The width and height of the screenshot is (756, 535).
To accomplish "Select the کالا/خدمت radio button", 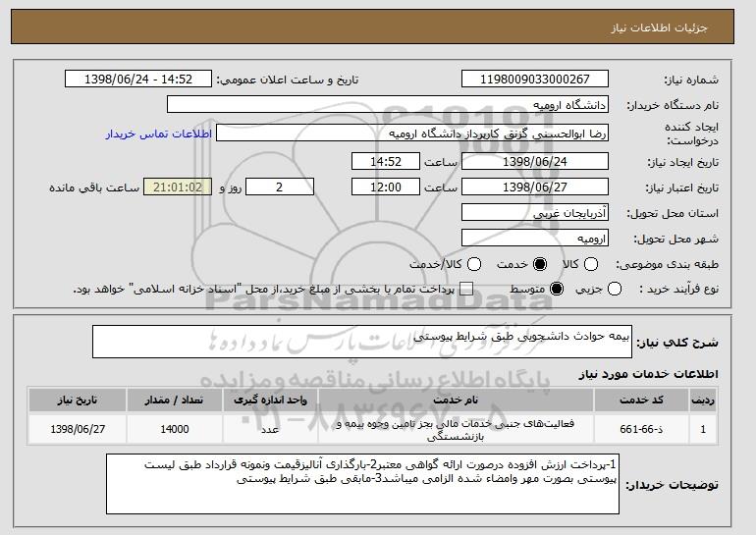I will [x=474, y=264].
